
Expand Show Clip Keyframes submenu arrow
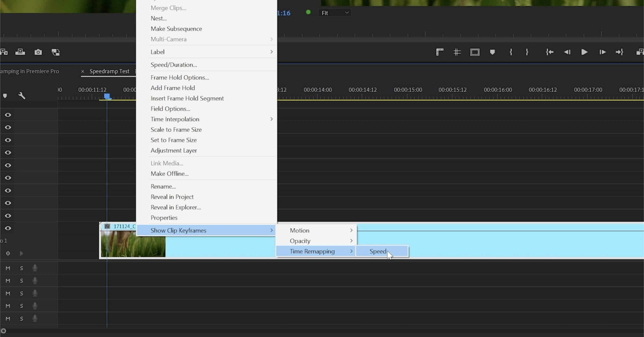pyautogui.click(x=271, y=230)
